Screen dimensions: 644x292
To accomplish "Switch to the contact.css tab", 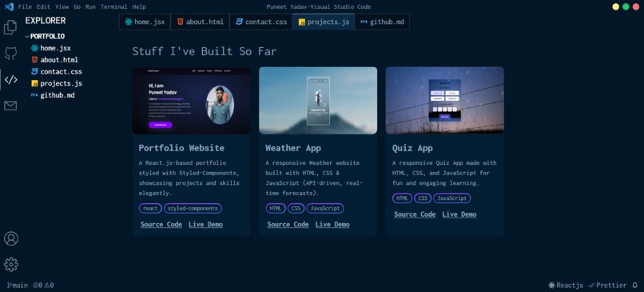I will (x=261, y=22).
